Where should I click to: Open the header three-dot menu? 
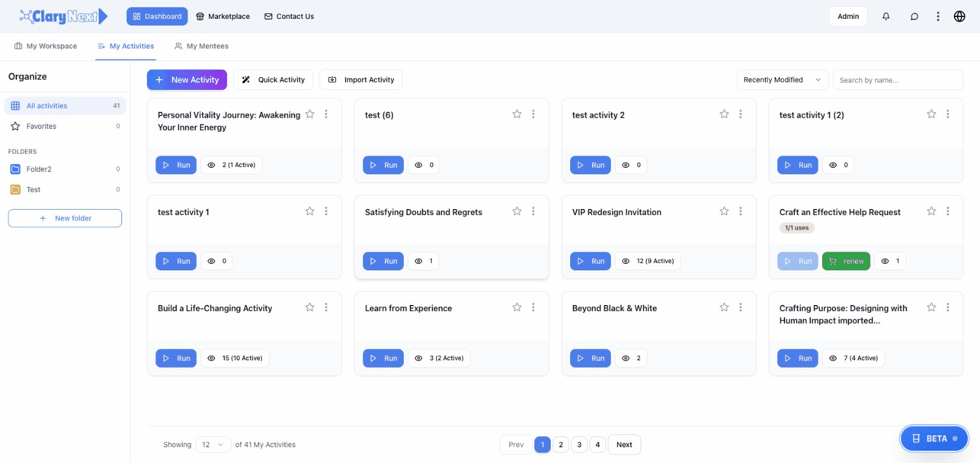click(x=937, y=16)
